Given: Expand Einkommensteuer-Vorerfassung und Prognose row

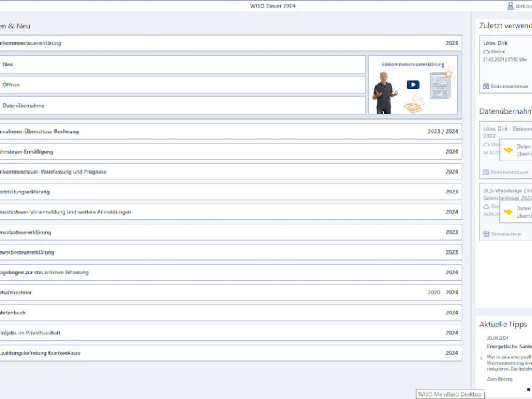Looking at the screenshot, I should [x=231, y=172].
